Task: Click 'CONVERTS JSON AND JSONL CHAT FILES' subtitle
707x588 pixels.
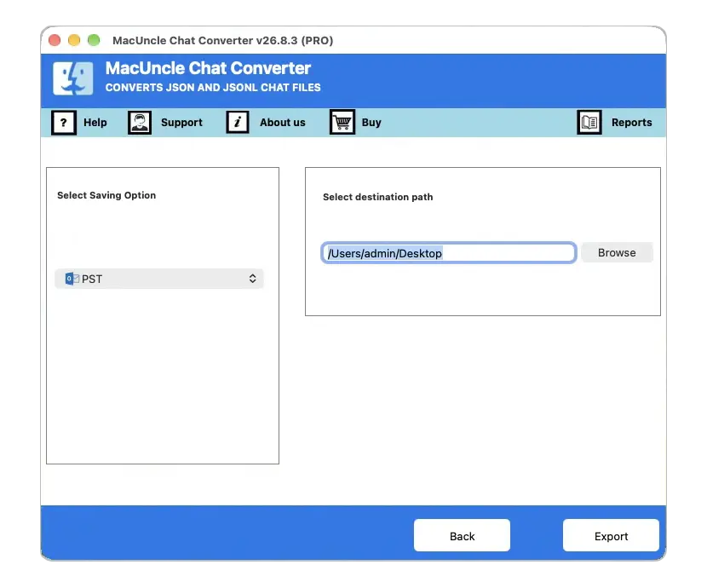Action: click(213, 88)
